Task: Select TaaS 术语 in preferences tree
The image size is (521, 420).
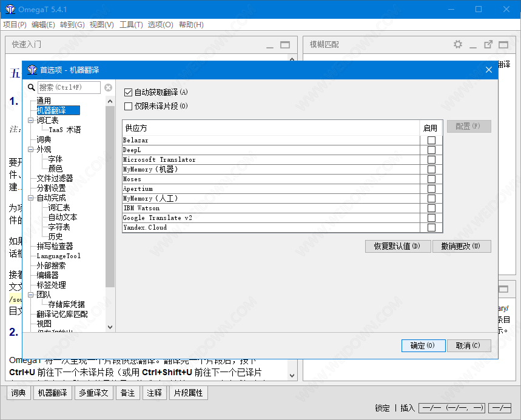Action: tap(65, 130)
